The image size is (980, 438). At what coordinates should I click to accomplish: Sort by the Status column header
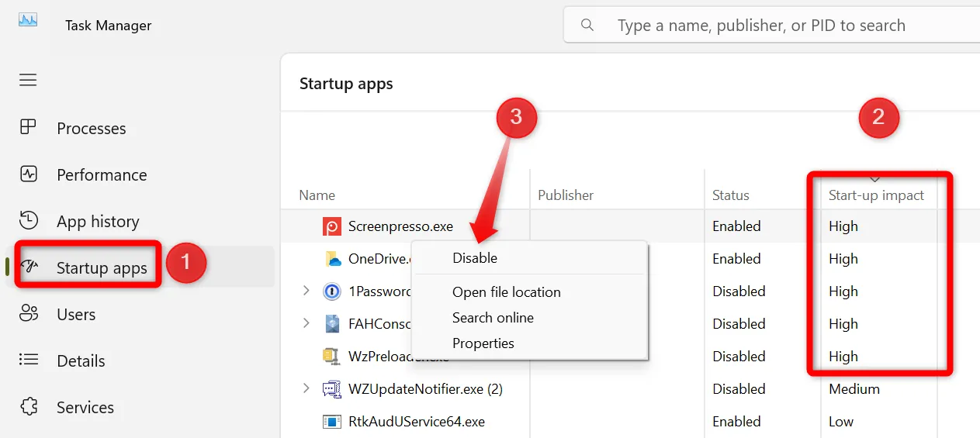point(731,195)
